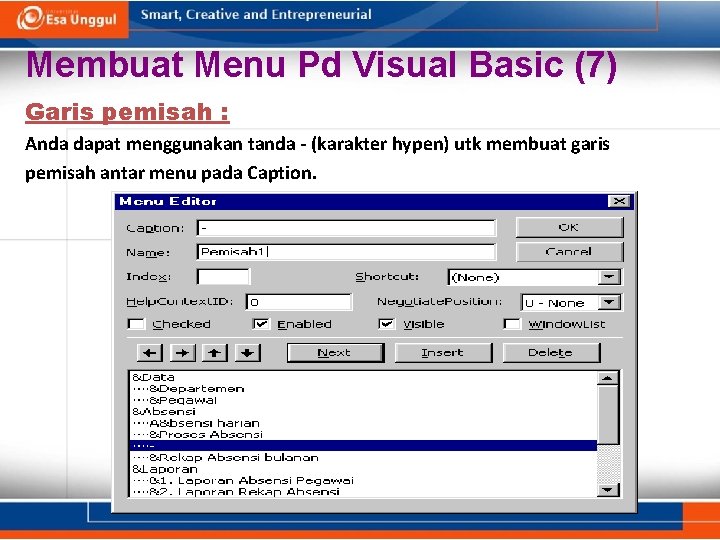Viewport: 720px width, 540px height.
Task: Click the HelpContextID field
Action: pos(299,302)
